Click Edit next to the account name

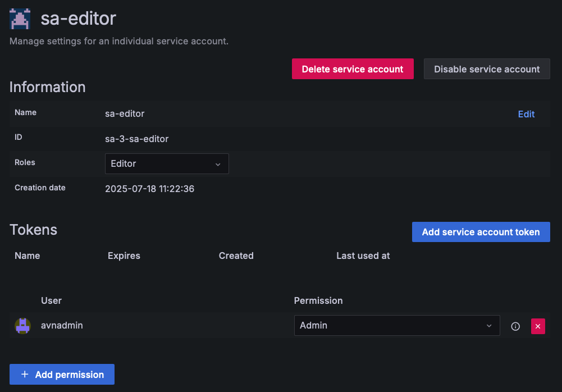pyautogui.click(x=526, y=114)
